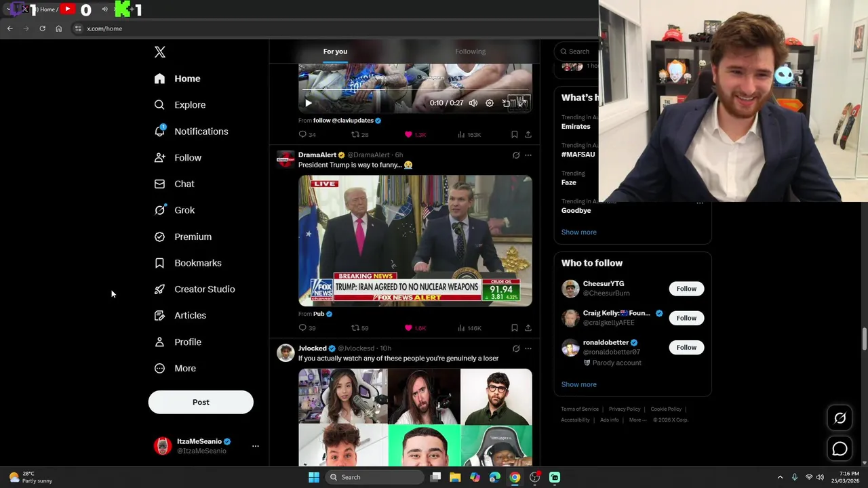Open more options on DramaAlert post
This screenshot has height=488, width=868.
click(528, 155)
